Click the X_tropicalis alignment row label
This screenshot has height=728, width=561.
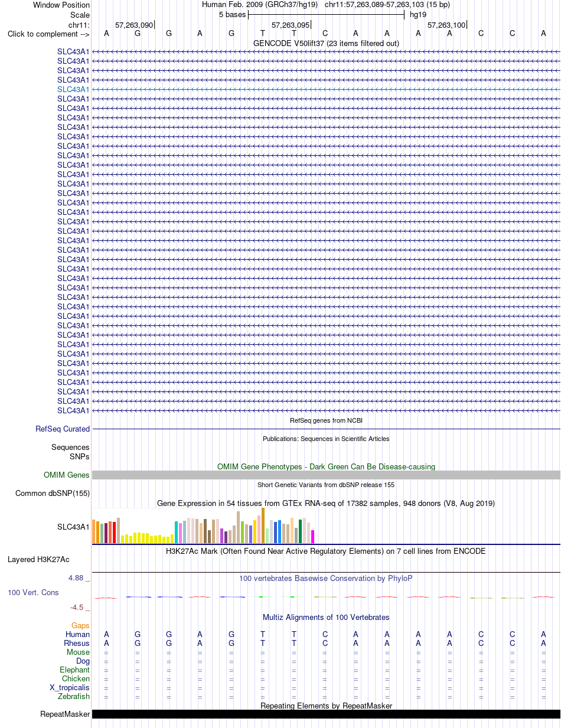[x=70, y=688]
